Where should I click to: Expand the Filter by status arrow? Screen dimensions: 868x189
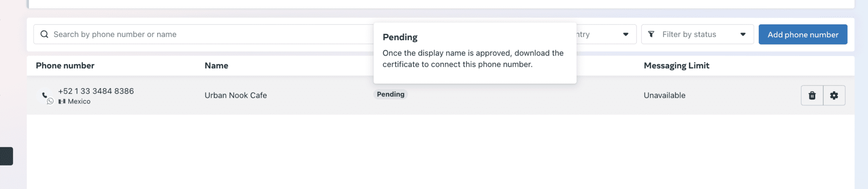[743, 34]
